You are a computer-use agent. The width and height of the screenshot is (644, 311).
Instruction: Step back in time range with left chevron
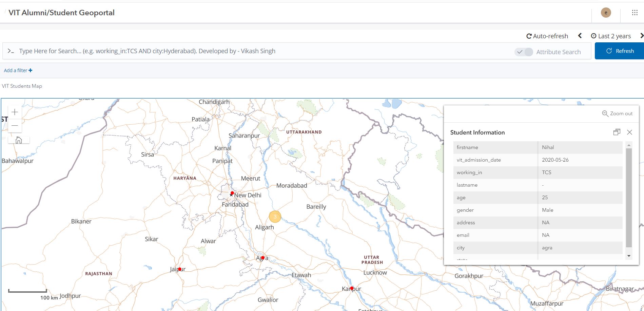pos(580,36)
